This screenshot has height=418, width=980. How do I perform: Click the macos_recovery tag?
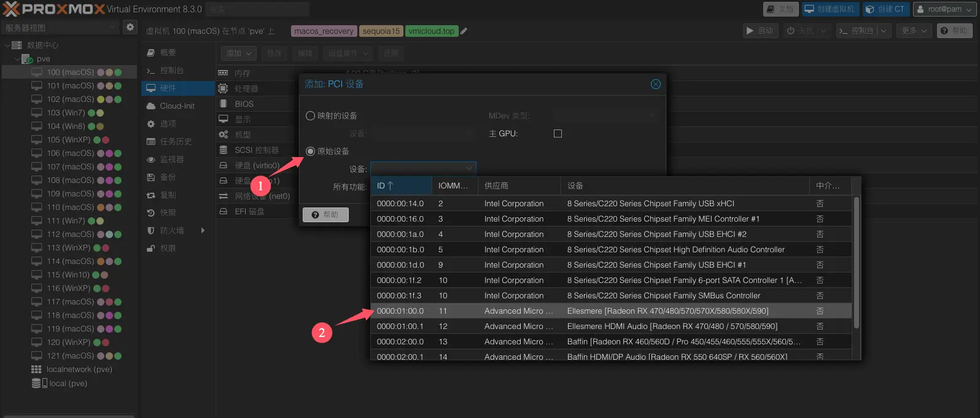pos(324,31)
